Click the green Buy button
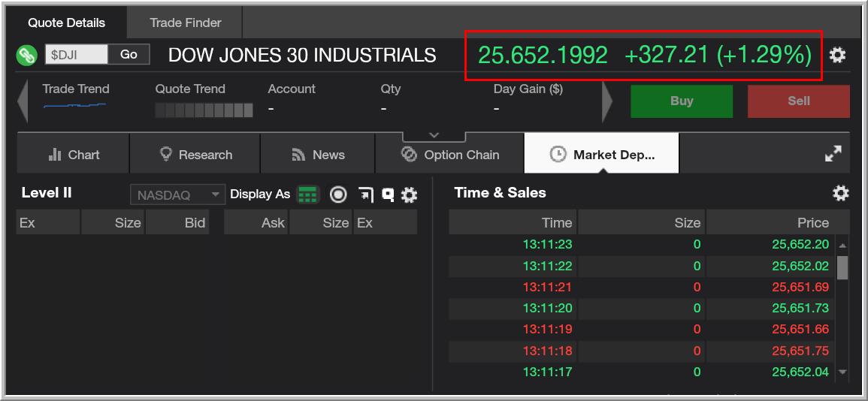 (x=682, y=101)
